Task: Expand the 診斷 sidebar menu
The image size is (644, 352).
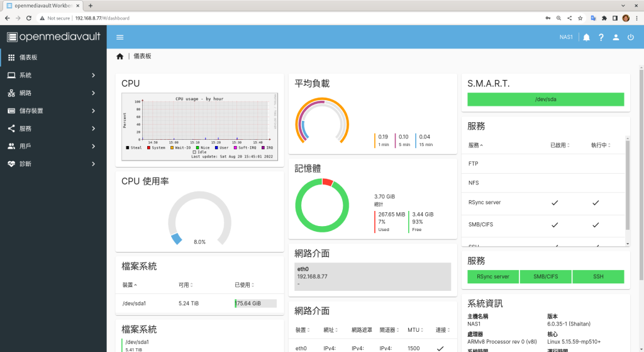Action: click(53, 164)
